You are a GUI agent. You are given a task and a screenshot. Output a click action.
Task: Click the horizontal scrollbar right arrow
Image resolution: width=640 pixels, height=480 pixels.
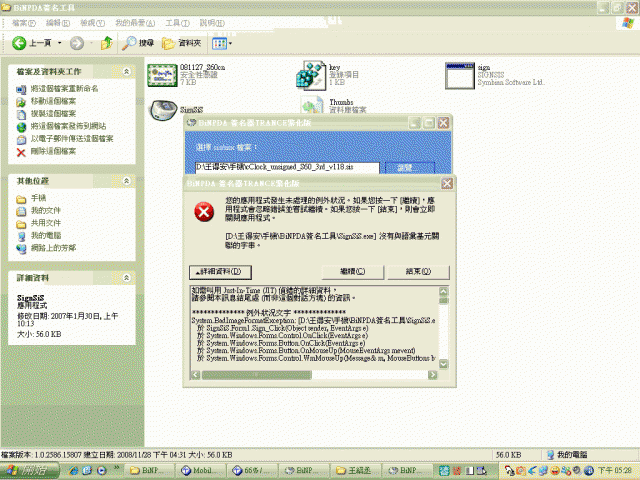pyautogui.click(x=433, y=375)
